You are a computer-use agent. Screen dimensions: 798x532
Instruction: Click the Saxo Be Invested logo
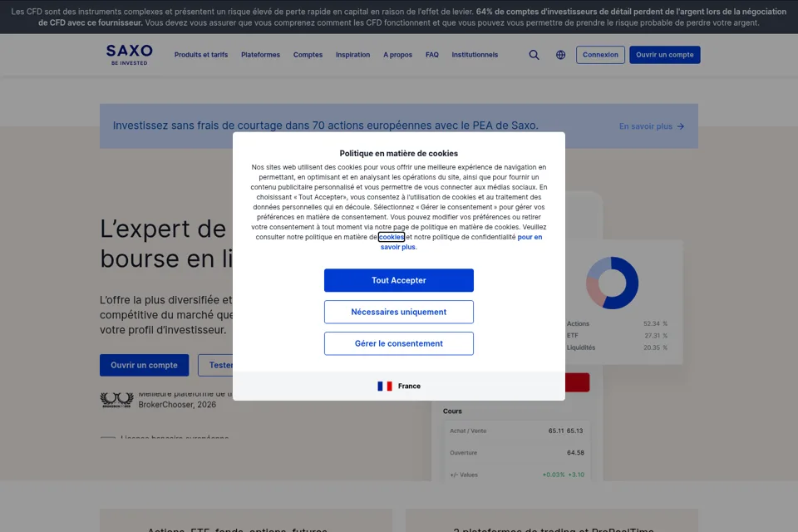pyautogui.click(x=130, y=55)
